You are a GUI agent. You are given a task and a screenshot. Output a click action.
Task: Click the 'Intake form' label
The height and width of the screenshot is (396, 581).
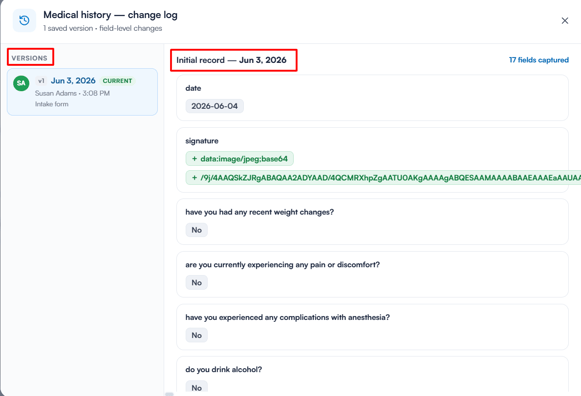(52, 104)
